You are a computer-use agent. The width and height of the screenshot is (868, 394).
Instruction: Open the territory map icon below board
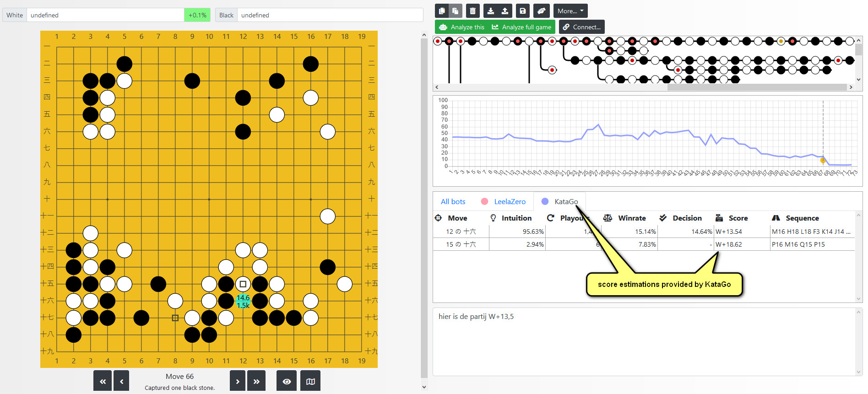coord(310,381)
